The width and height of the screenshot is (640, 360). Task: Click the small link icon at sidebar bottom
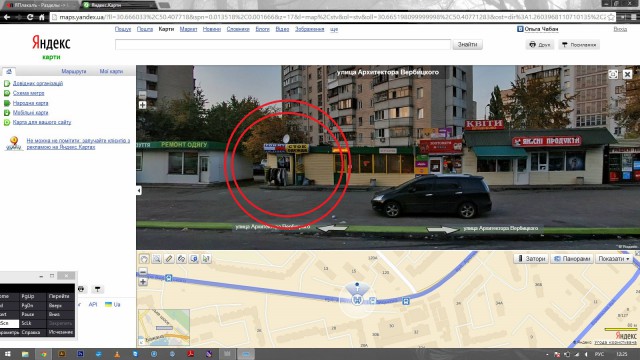tap(97, 289)
